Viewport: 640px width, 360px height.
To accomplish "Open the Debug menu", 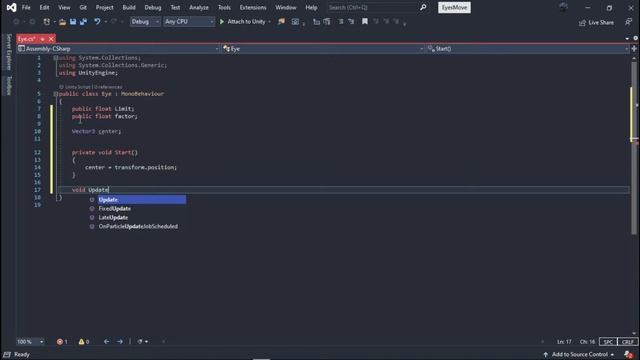I will click(153, 7).
